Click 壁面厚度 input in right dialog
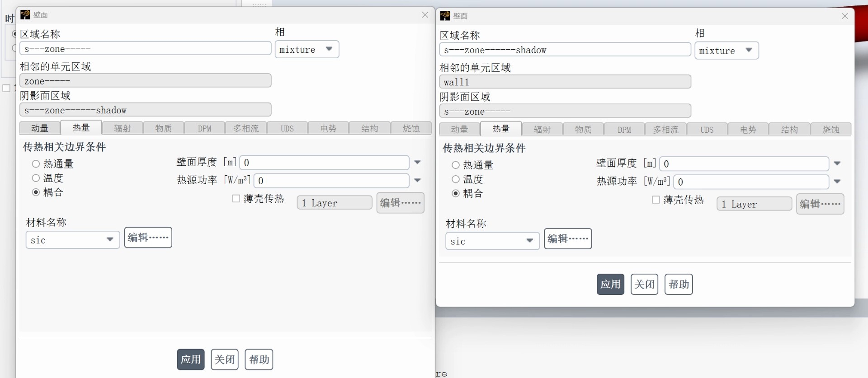This screenshot has width=868, height=378. coord(744,164)
